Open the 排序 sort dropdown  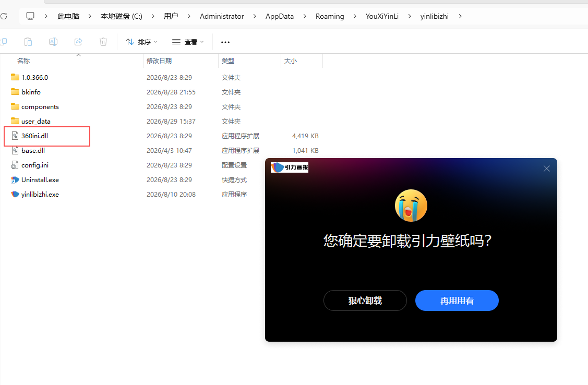[x=141, y=42]
